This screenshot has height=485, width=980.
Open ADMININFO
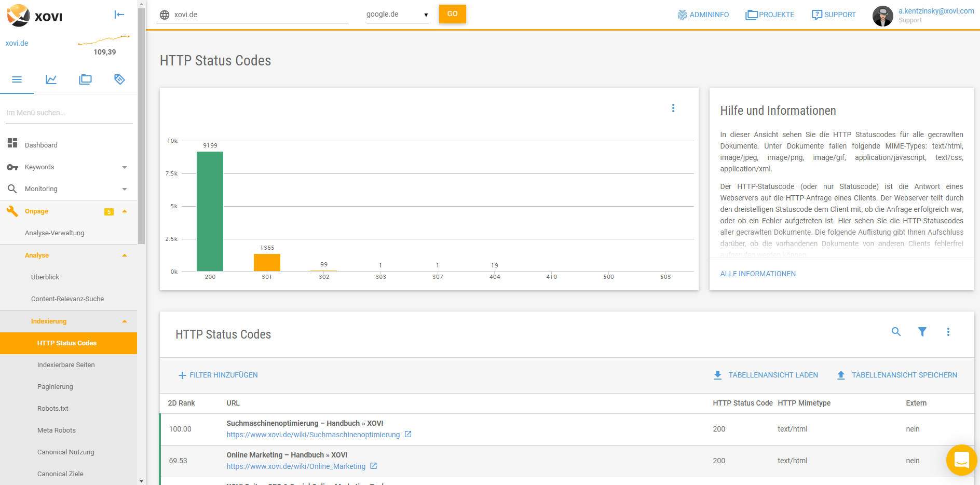tap(703, 15)
